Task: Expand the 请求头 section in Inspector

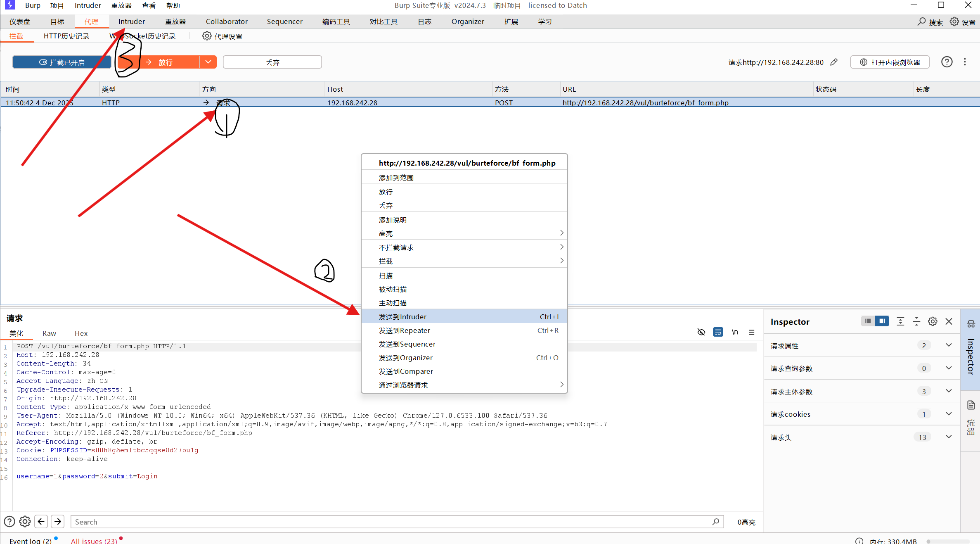Action: pyautogui.click(x=948, y=437)
